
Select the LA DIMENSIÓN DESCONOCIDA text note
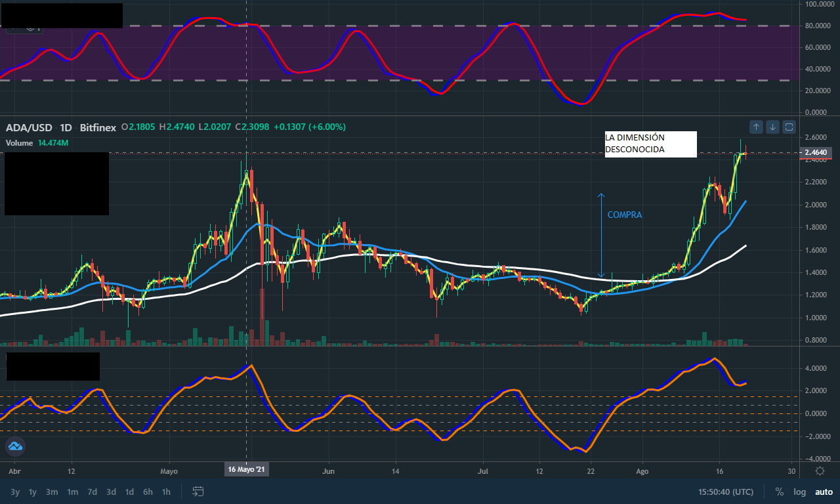650,144
